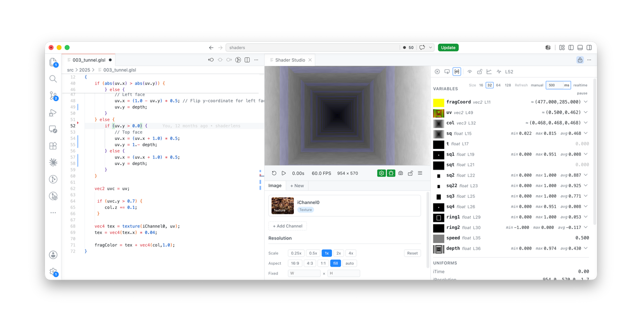Expand the ring1 variable row
The width and height of the screenshot is (644, 322).
(586, 217)
